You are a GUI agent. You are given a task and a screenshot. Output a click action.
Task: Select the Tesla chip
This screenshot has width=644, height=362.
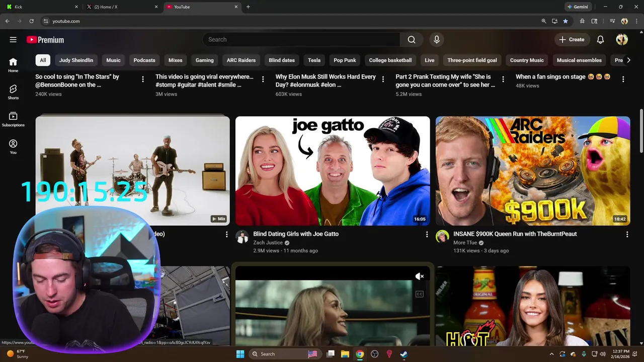tap(314, 60)
